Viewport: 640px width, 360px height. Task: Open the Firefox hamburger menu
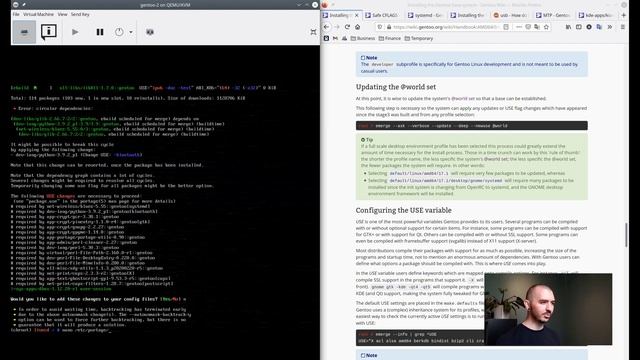coord(623,27)
